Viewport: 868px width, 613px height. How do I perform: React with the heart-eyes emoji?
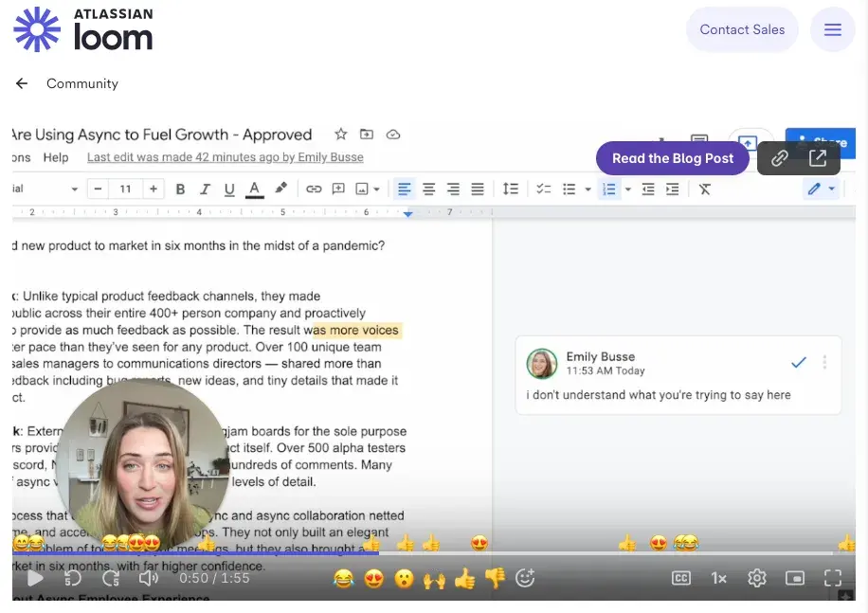click(374, 578)
